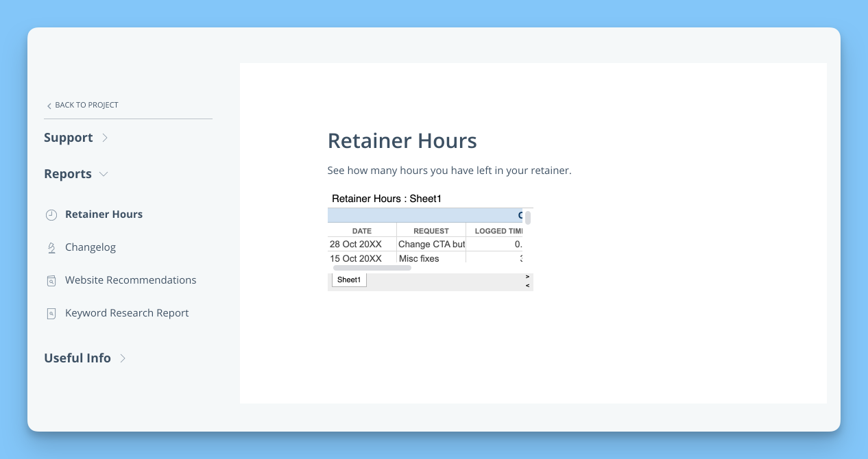This screenshot has width=868, height=459.
Task: Expand Useful Info using its right chevron
Action: point(123,358)
